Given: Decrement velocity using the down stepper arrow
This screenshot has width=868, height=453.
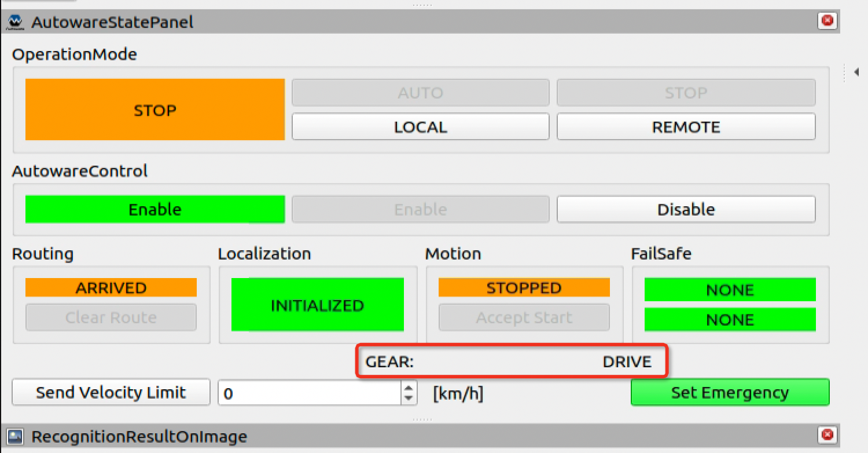Looking at the screenshot, I should 409,397.
